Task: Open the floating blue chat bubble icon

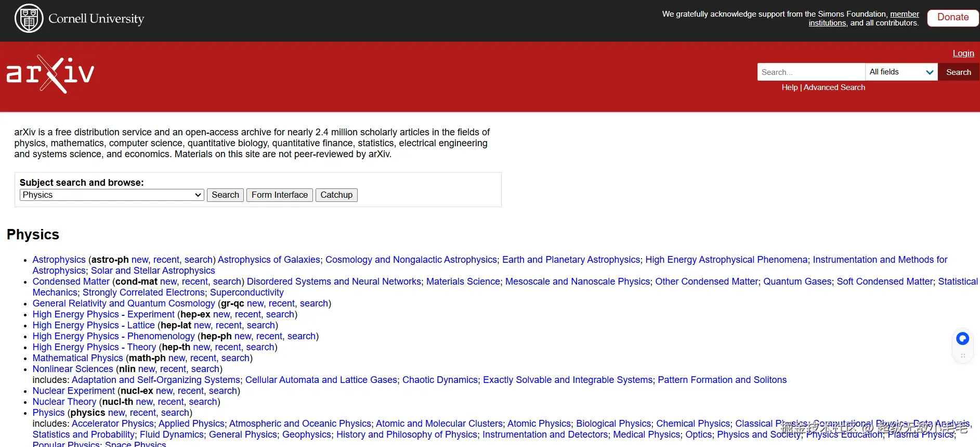Action: pyautogui.click(x=962, y=339)
